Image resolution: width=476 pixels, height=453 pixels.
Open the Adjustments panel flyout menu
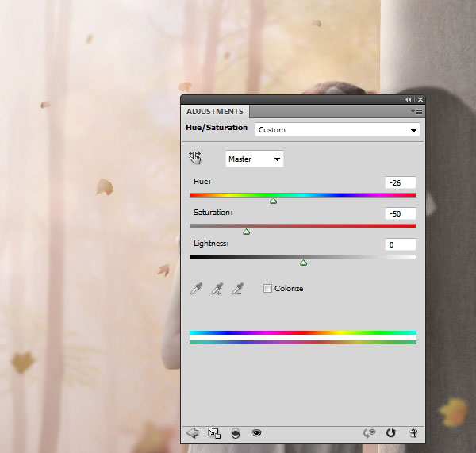tap(416, 111)
